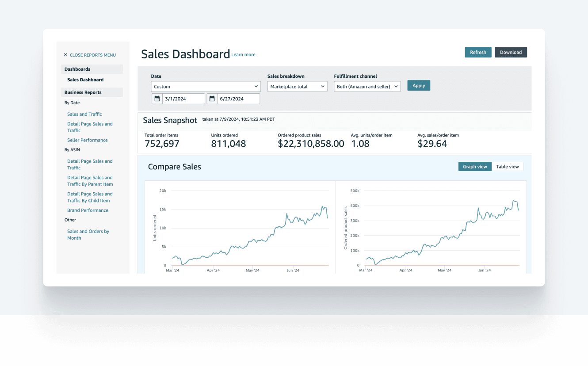The height and width of the screenshot is (366, 588).
Task: Follow the Learn more link
Action: [243, 55]
